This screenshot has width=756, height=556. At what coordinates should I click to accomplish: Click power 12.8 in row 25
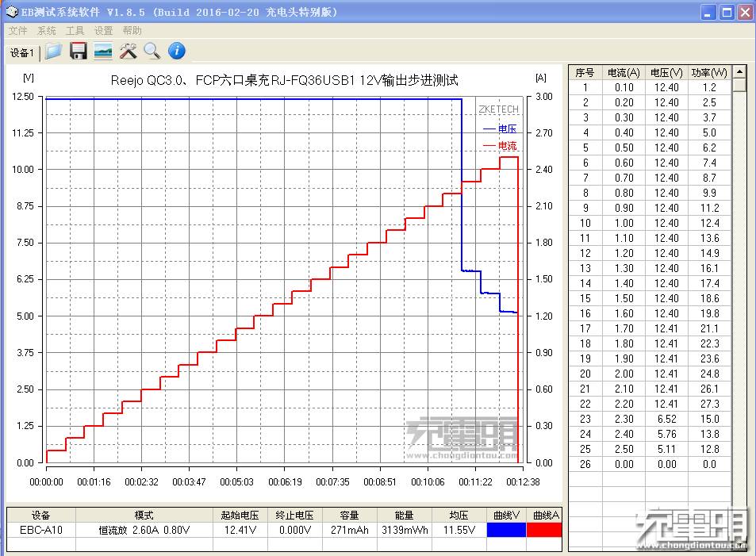709,449
